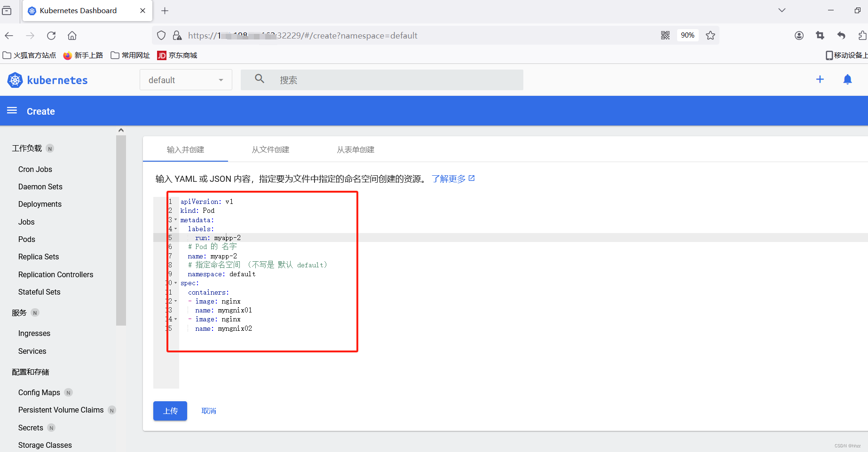This screenshot has width=868, height=452.
Task: Switch to 从表单创建 tab
Action: (355, 149)
